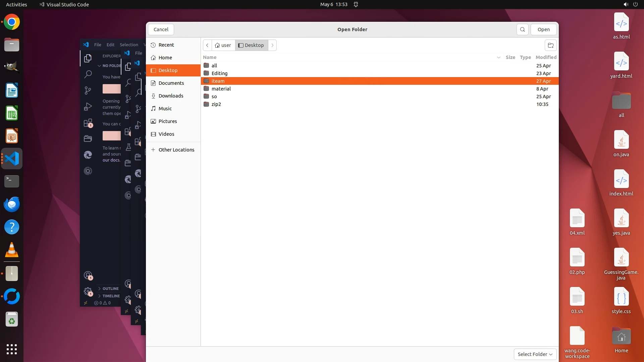Launch Thunderbird from the dock
Image resolution: width=644 pixels, height=362 pixels.
pos(12,204)
